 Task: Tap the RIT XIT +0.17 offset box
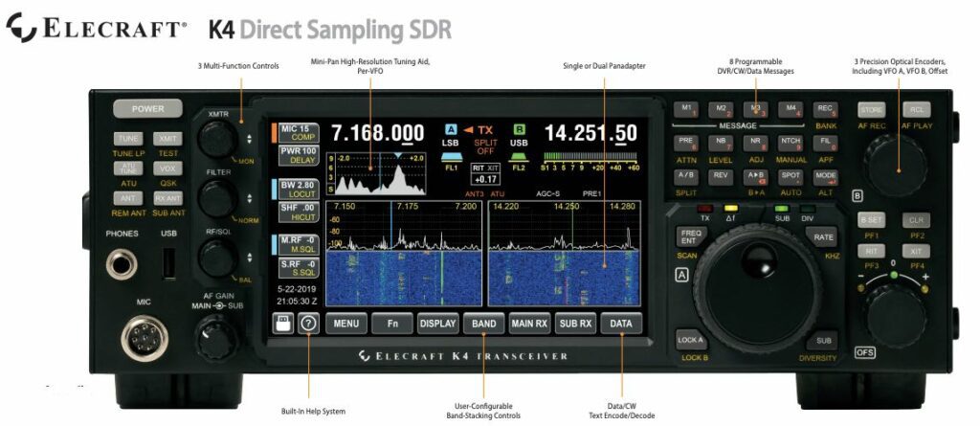click(x=485, y=174)
